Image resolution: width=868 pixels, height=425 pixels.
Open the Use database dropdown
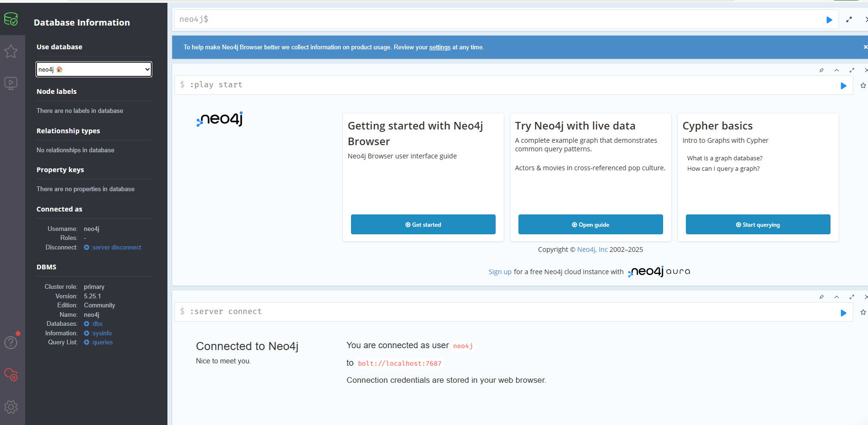pos(94,69)
